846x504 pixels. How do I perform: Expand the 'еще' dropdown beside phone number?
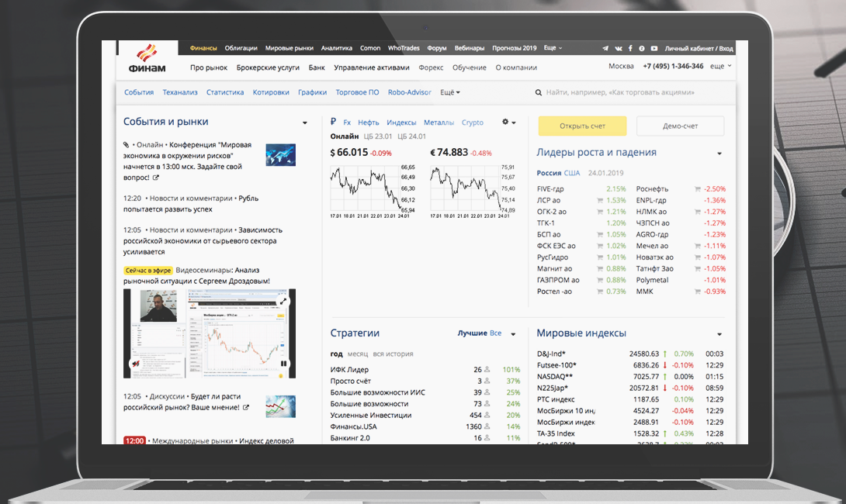pos(720,67)
